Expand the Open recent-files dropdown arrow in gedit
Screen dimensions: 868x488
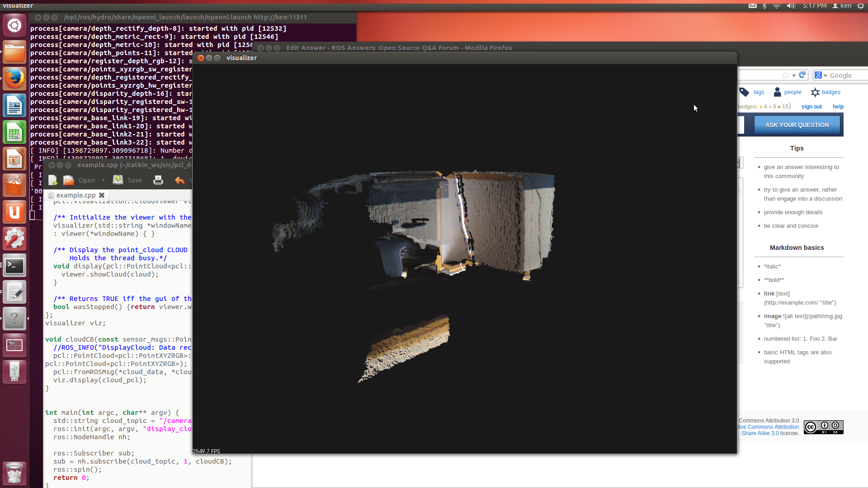(x=103, y=180)
